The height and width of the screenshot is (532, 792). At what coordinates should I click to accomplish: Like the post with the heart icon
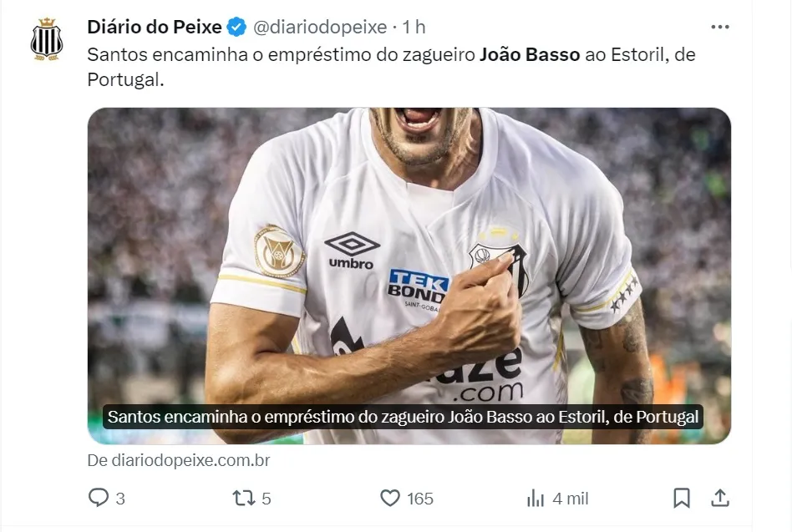pyautogui.click(x=390, y=499)
